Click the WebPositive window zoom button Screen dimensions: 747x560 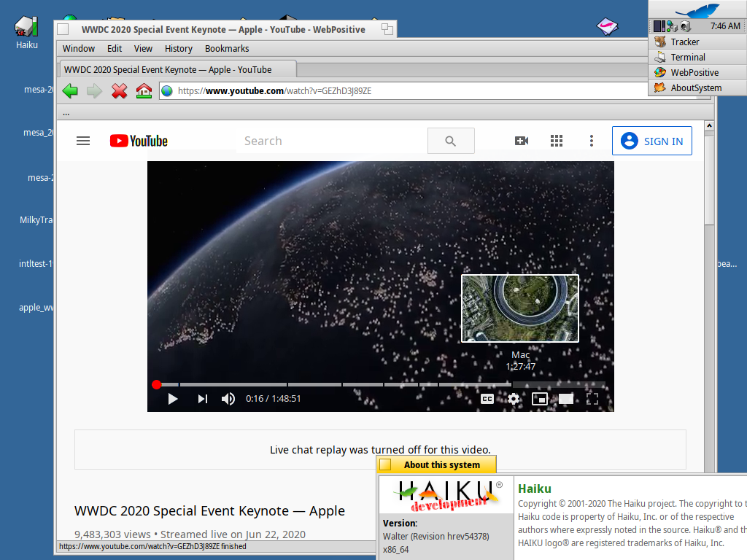click(x=387, y=29)
